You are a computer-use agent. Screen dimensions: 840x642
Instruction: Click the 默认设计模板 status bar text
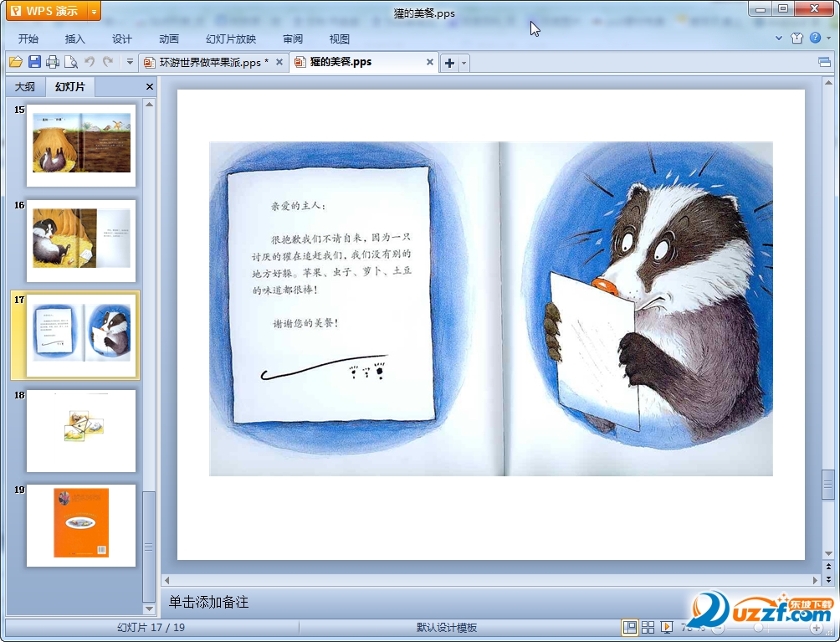click(x=447, y=628)
